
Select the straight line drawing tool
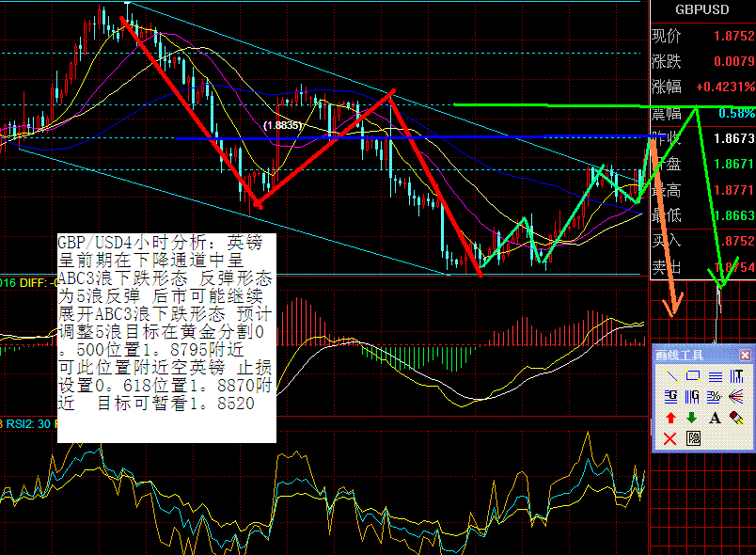[671, 375]
